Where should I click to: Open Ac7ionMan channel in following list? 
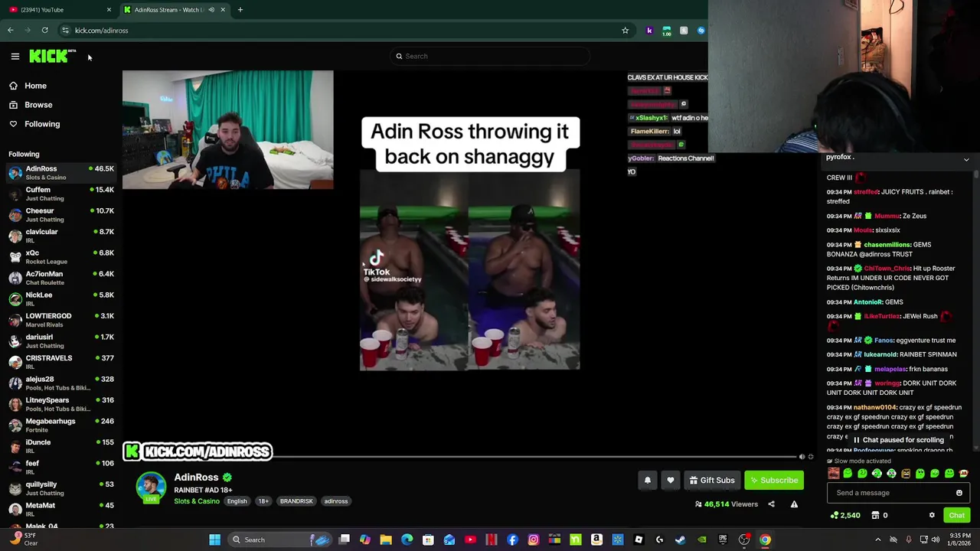pyautogui.click(x=61, y=278)
